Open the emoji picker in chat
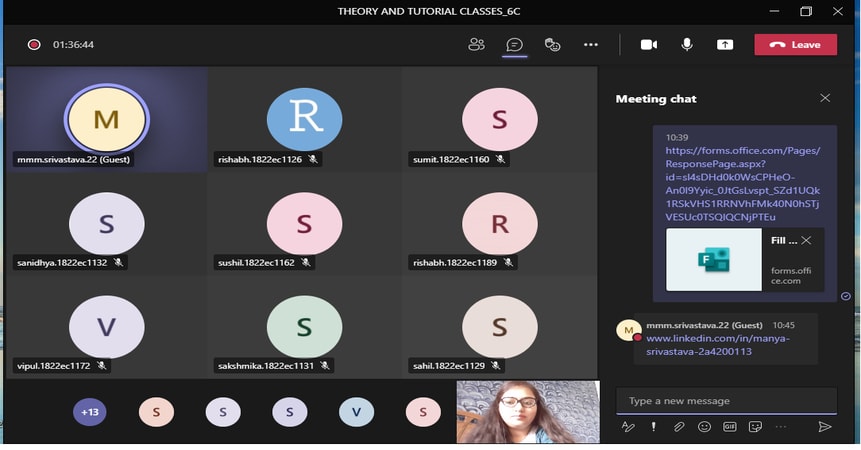 click(x=704, y=427)
